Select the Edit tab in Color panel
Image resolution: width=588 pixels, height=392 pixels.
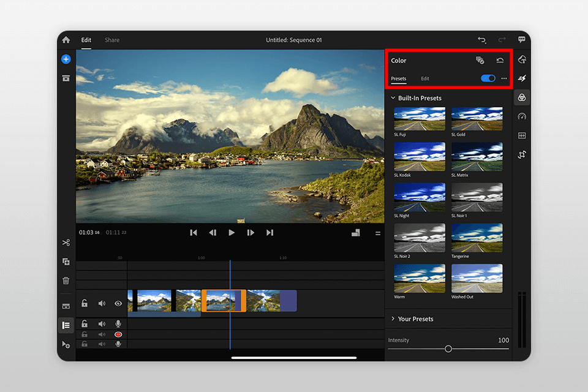click(425, 78)
